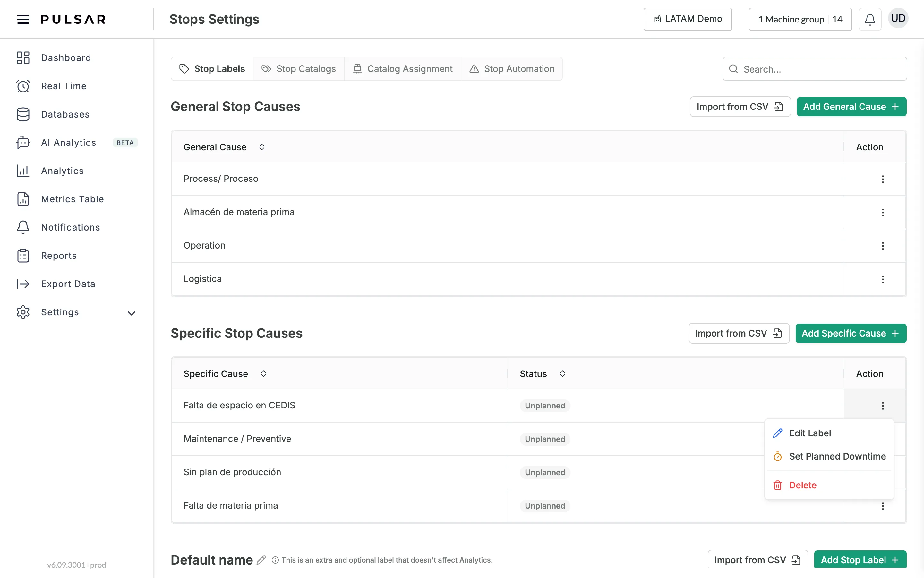
Task: Click Add Stop Label button
Action: [x=860, y=560]
